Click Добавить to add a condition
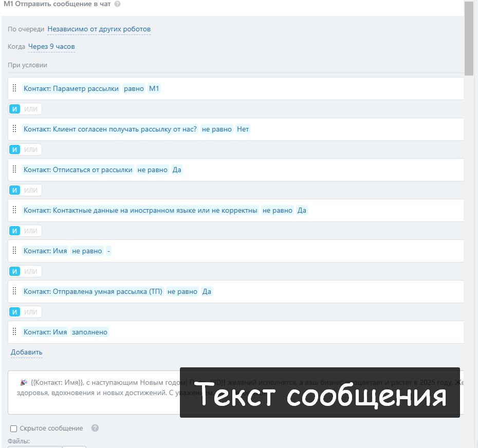This screenshot has height=448, width=478. pyautogui.click(x=26, y=352)
